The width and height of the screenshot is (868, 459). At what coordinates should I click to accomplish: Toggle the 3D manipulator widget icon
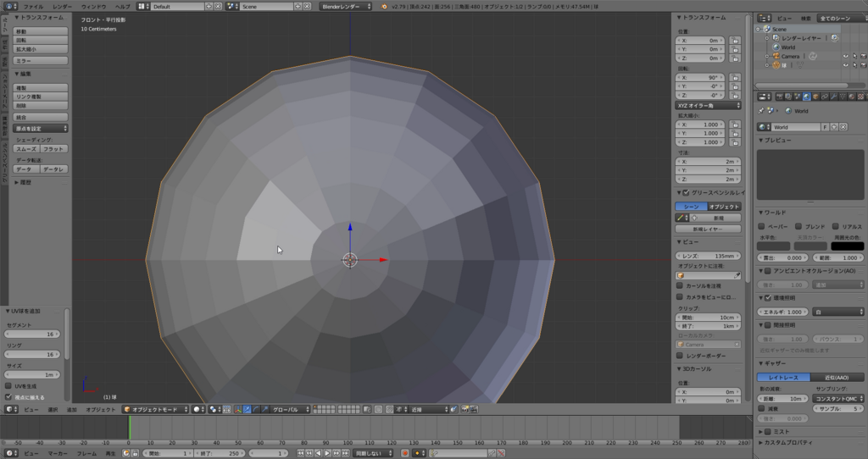tap(237, 409)
